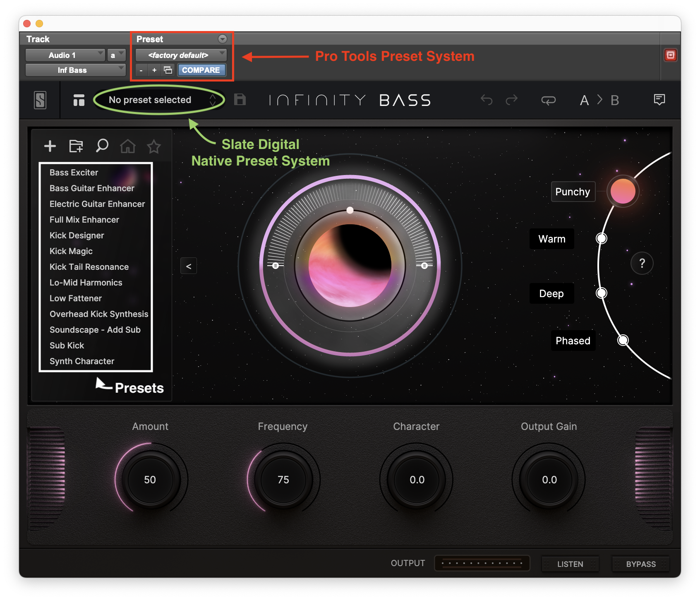Select the Soundscape - Add Sub preset
This screenshot has height=600, width=700.
pyautogui.click(x=95, y=330)
